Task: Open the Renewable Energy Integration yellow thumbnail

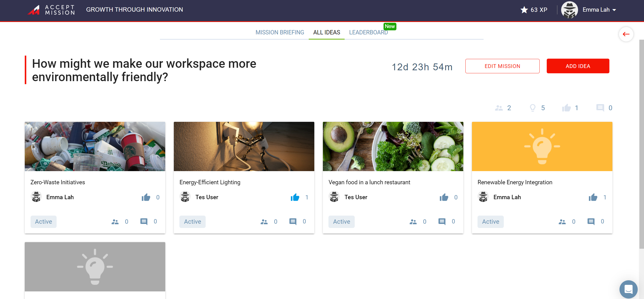Action: pyautogui.click(x=542, y=146)
